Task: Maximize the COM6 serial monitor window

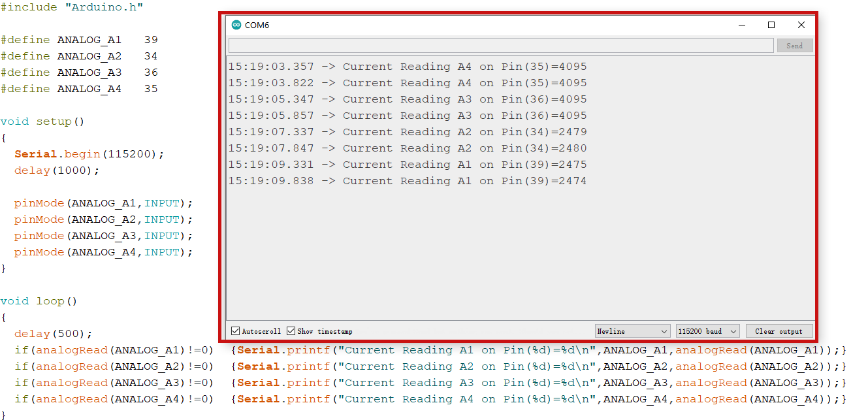Action: point(771,25)
